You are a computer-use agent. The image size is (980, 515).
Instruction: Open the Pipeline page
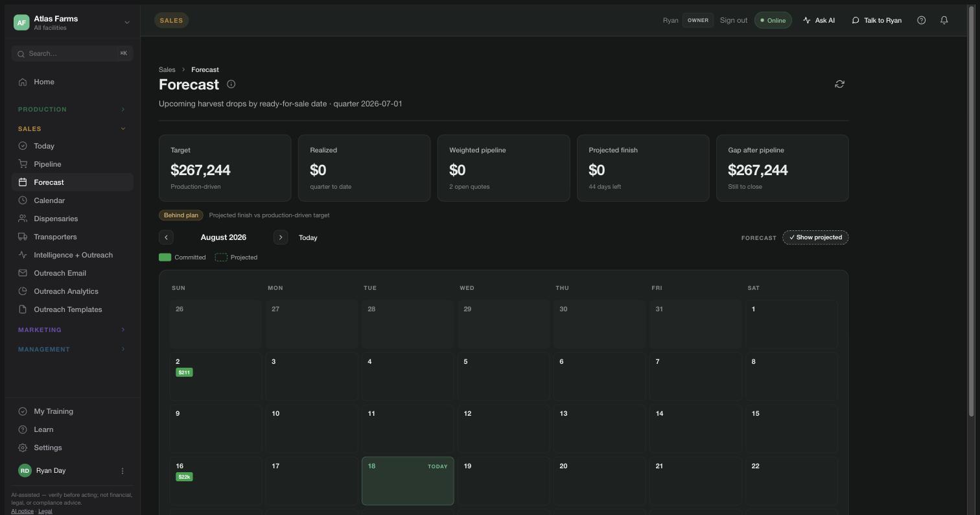point(72,164)
